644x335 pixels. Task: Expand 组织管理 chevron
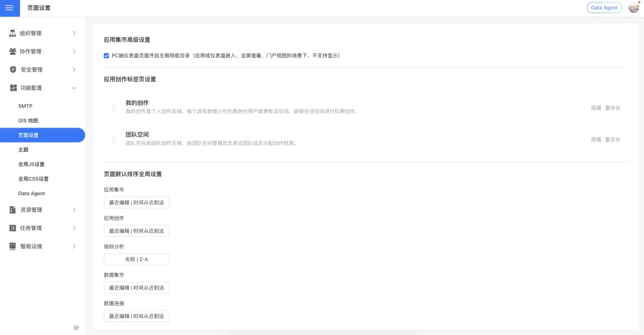point(74,33)
